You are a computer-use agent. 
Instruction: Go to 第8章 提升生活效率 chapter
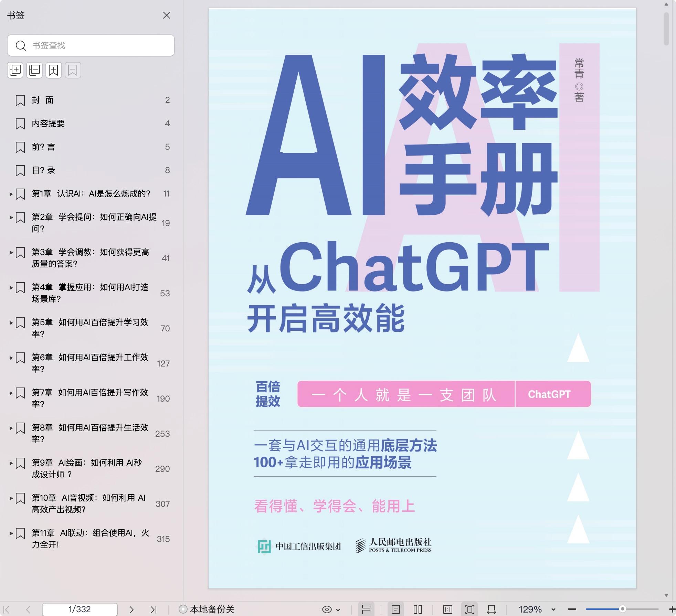pos(90,433)
